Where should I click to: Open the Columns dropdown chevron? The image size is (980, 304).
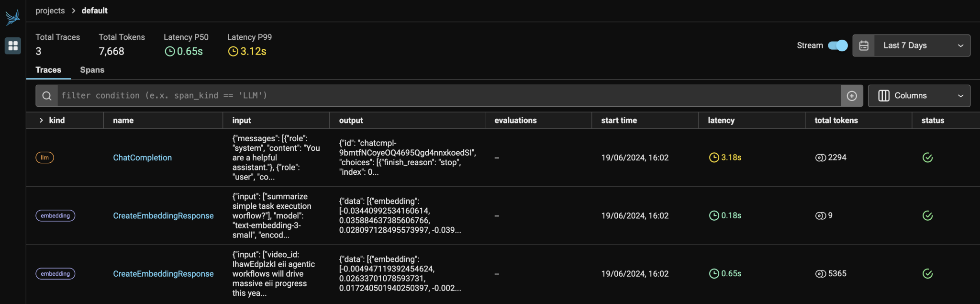961,95
